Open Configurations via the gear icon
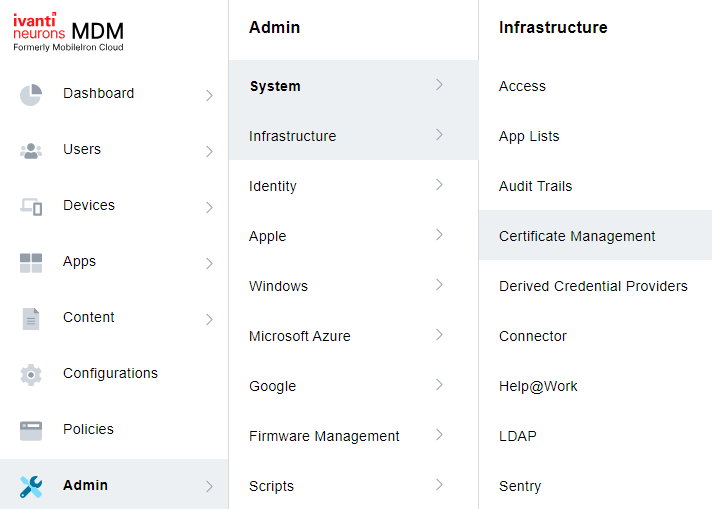 tap(31, 374)
